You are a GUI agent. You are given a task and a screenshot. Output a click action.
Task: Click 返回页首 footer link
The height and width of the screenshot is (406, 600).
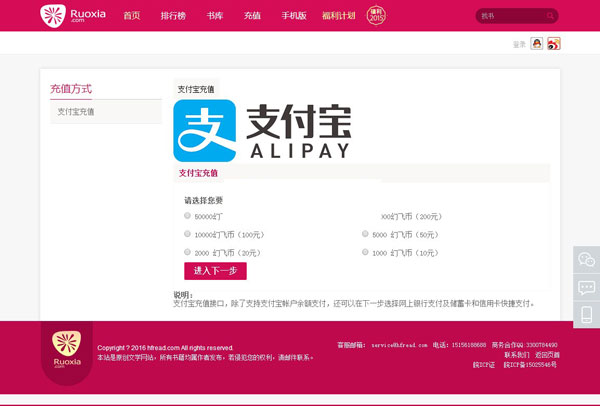[547, 355]
